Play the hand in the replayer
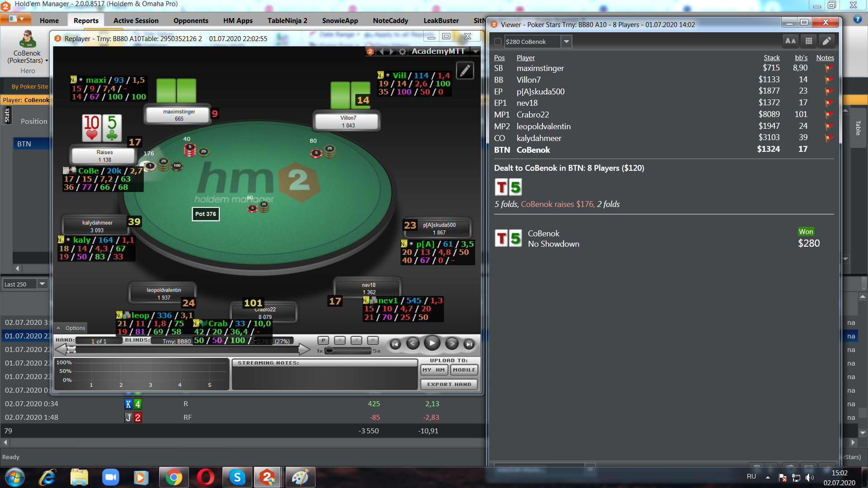This screenshot has height=488, width=868. (432, 343)
